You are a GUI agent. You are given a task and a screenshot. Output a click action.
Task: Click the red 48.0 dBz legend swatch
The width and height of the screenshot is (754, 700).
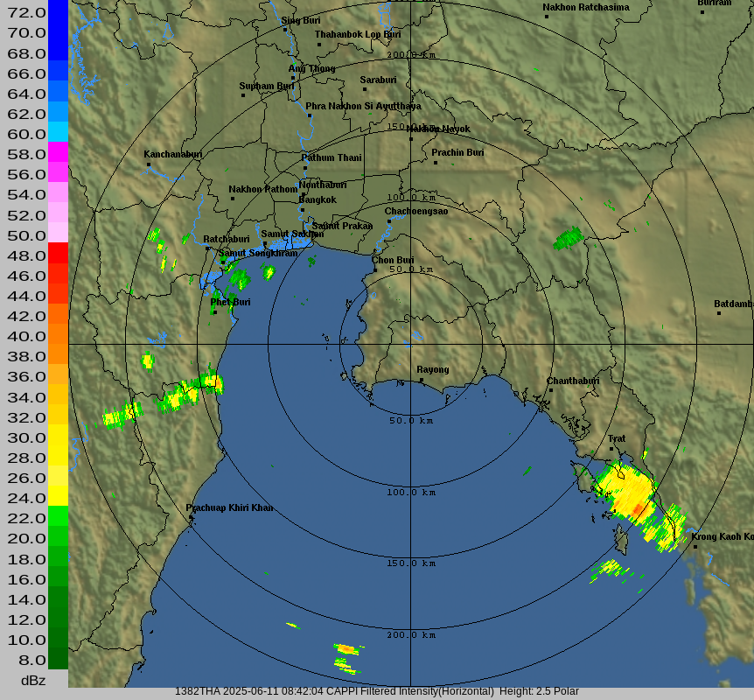pos(58,253)
